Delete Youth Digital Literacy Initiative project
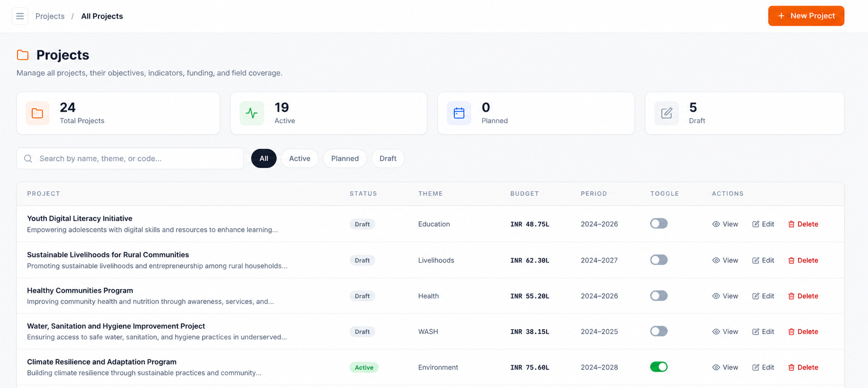Viewport: 868px width, 388px height. (x=803, y=224)
